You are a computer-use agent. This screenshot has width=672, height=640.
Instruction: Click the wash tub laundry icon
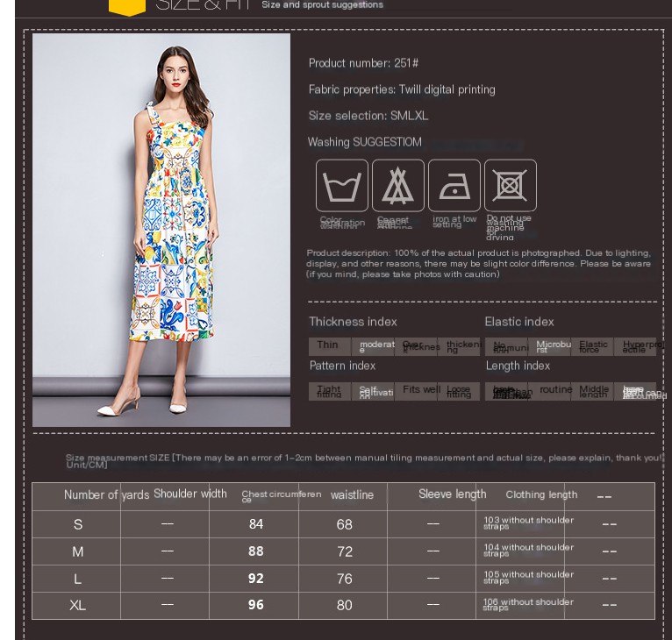click(341, 185)
